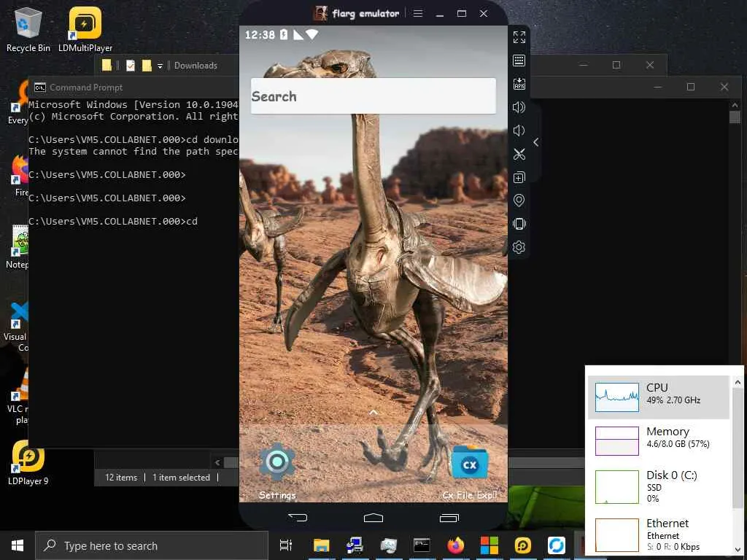
Task: Open the virtual GPS location icon
Action: [x=519, y=201]
